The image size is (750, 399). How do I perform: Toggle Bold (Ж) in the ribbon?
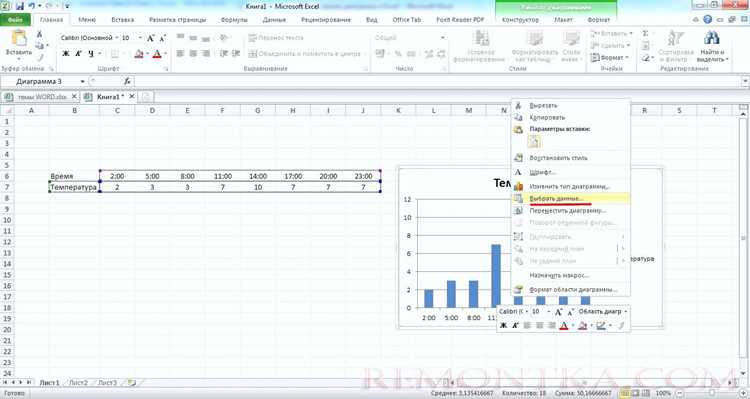coord(66,54)
